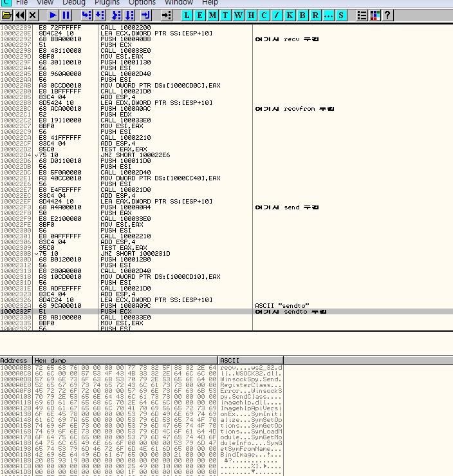Screen dimensions: 453x476
Task: Show References via R button
Action: click(315, 15)
